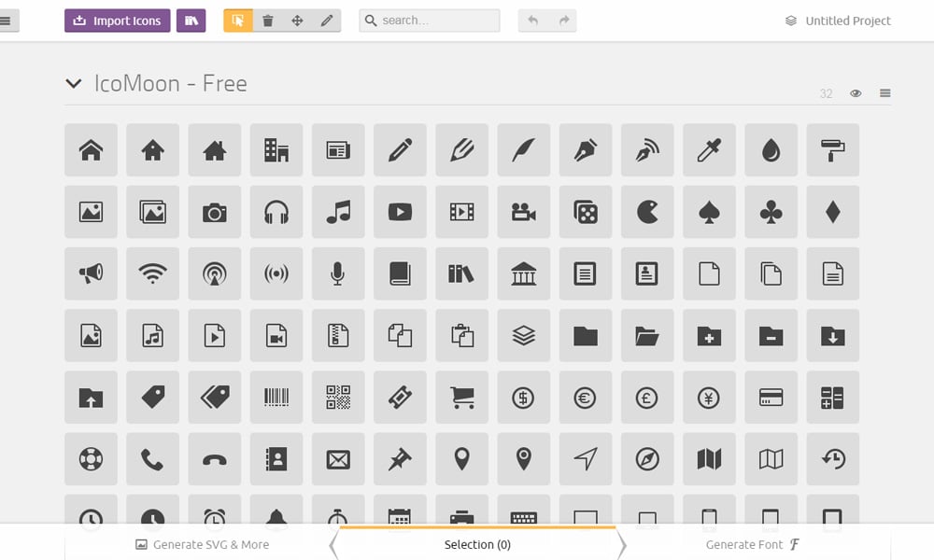Open the Untitled Project menu
The width and height of the screenshot is (934, 560).
[x=838, y=21]
